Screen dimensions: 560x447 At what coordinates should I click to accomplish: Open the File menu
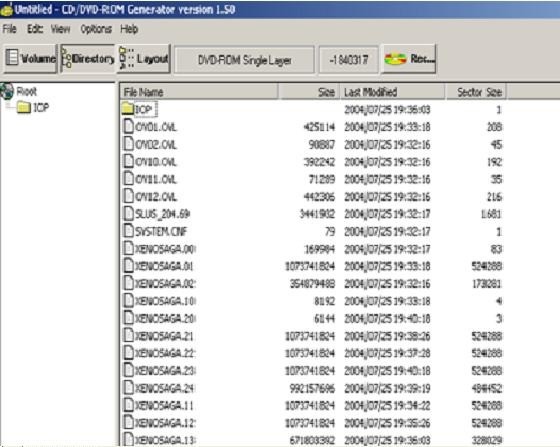[10, 29]
